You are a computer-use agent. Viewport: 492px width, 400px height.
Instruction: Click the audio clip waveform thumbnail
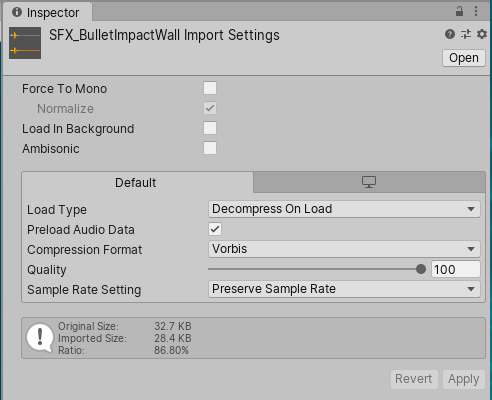tap(25, 43)
